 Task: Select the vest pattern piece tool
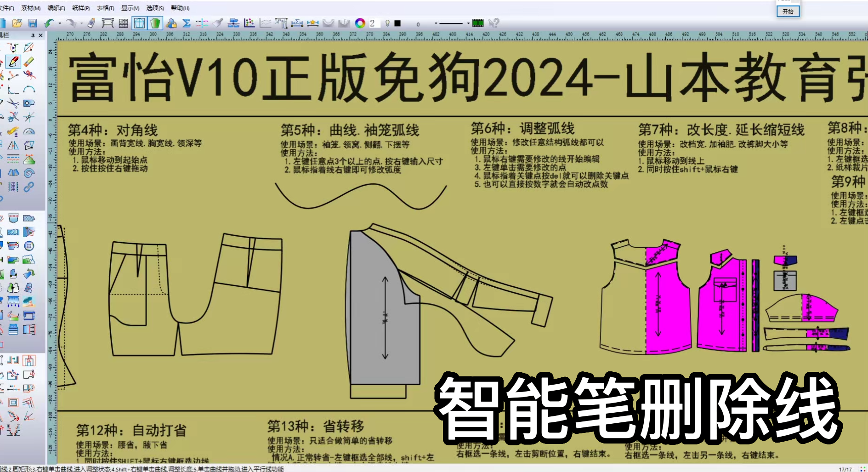click(x=13, y=288)
